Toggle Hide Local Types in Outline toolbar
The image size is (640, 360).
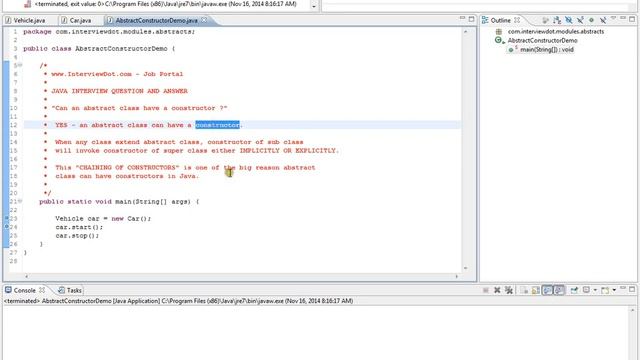603,20
